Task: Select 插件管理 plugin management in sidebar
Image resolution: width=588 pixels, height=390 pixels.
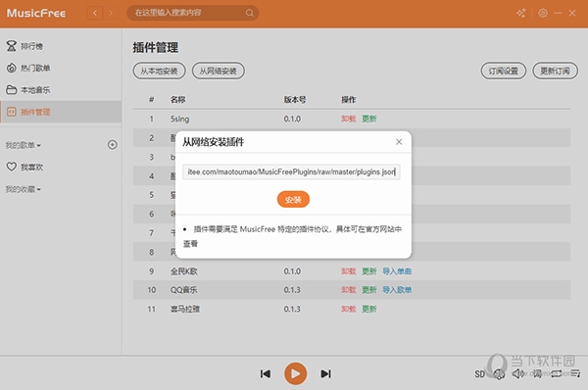Action: pos(61,112)
